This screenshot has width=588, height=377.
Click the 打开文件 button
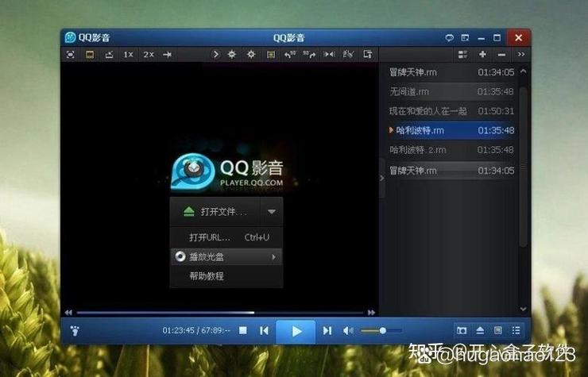(x=215, y=212)
